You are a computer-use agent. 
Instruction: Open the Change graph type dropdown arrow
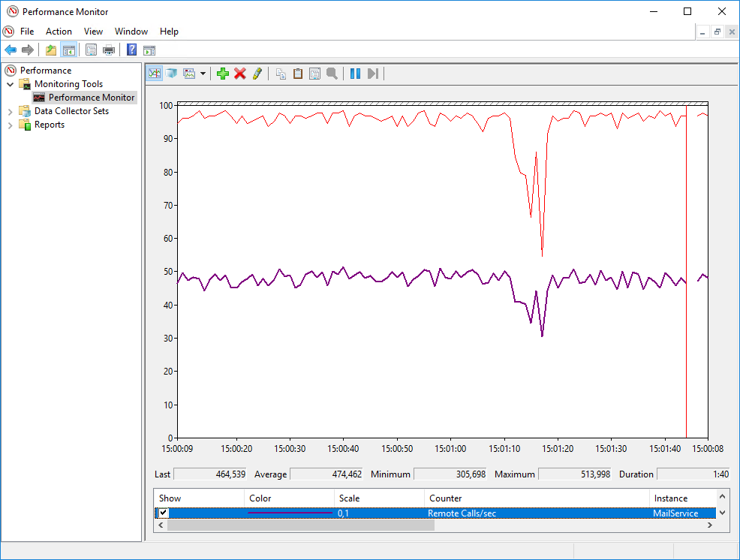203,74
